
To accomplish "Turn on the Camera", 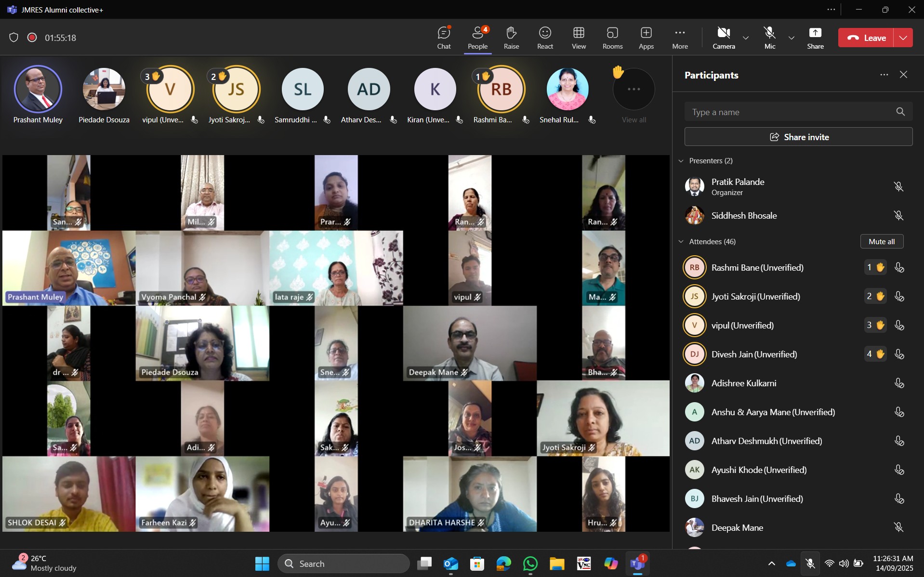I will pyautogui.click(x=724, y=38).
